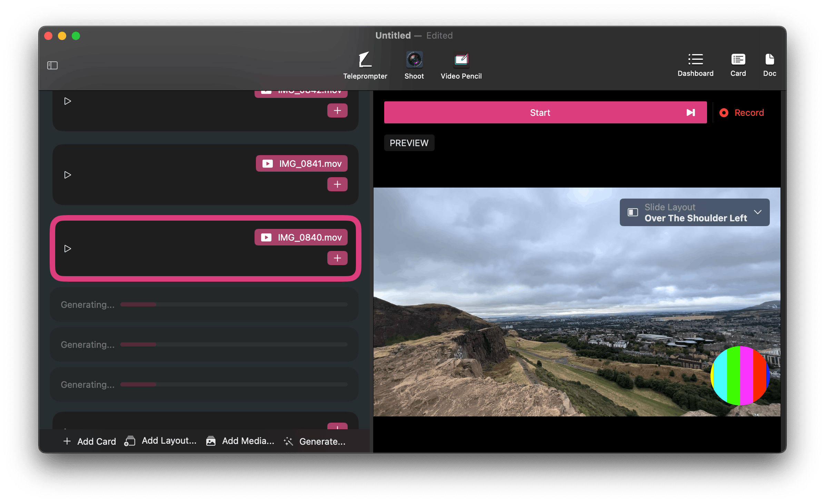Switch to Card view
The width and height of the screenshot is (825, 504).
pyautogui.click(x=738, y=65)
